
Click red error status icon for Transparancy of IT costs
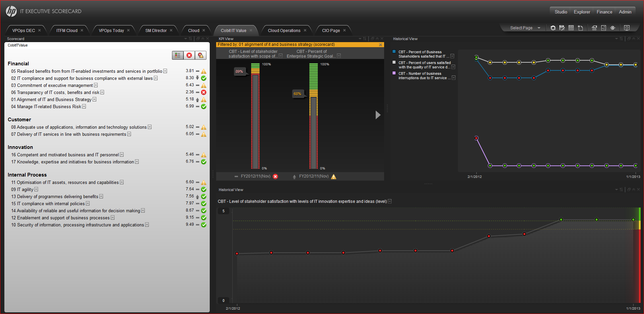pyautogui.click(x=204, y=92)
